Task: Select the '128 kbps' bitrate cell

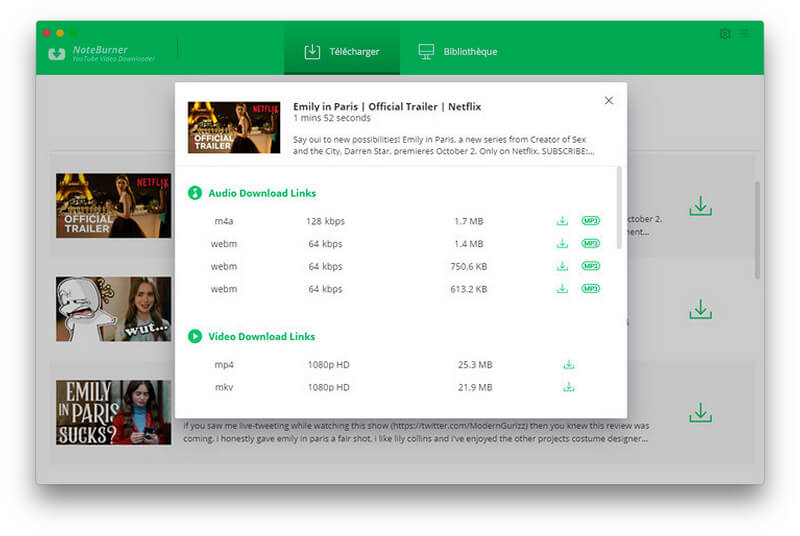Action: click(x=326, y=221)
